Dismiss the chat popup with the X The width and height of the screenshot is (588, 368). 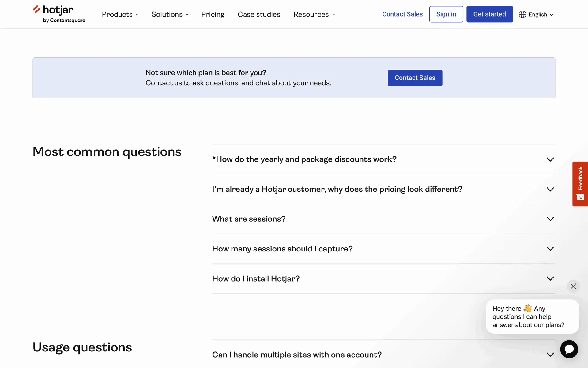pyautogui.click(x=573, y=286)
